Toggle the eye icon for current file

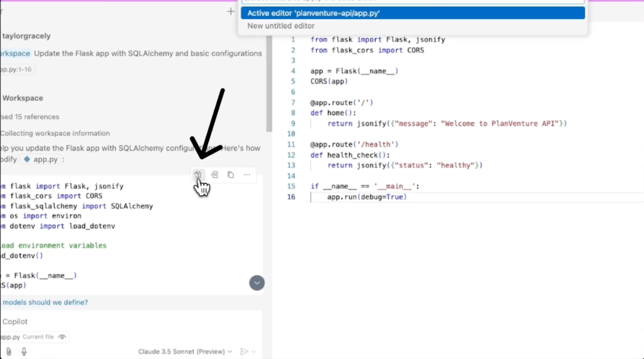click(62, 337)
